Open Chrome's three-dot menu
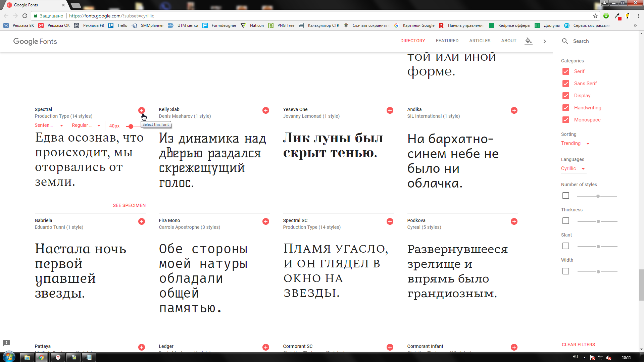 pyautogui.click(x=638, y=16)
